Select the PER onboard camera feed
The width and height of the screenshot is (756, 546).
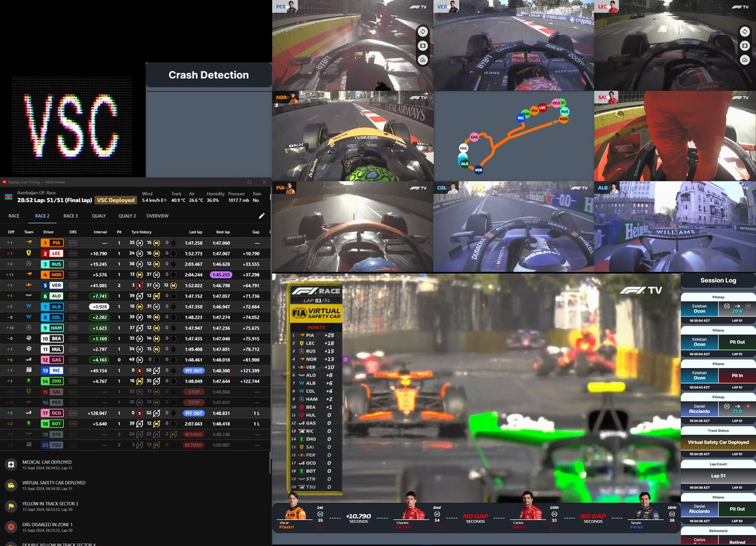(x=353, y=45)
